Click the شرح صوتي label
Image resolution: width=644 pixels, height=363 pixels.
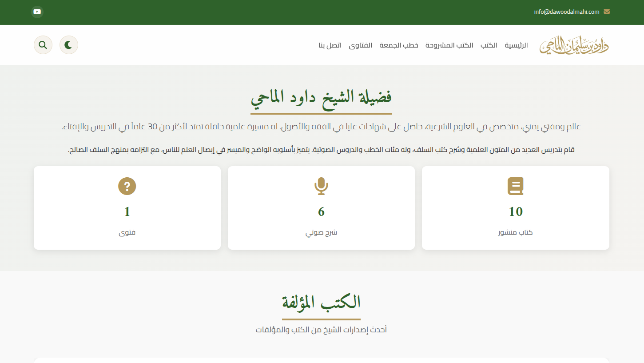click(321, 232)
